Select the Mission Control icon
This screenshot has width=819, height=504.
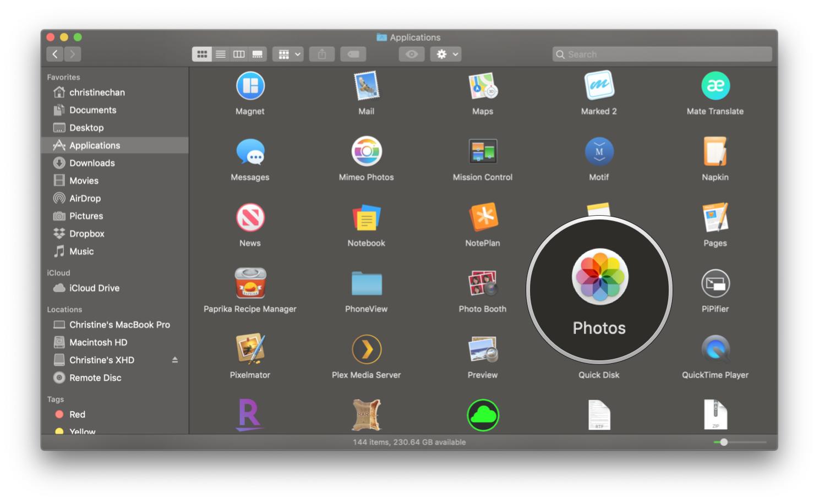point(483,151)
